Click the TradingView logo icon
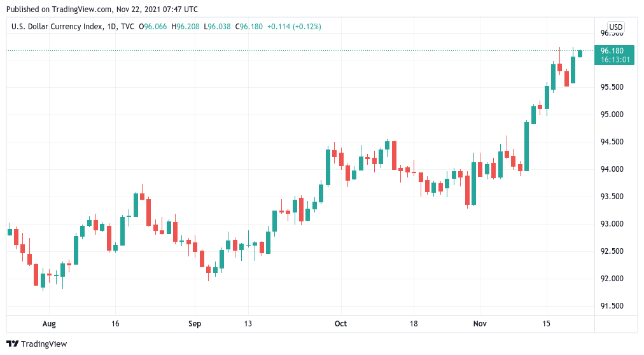This screenshot has width=644, height=355. (x=12, y=344)
